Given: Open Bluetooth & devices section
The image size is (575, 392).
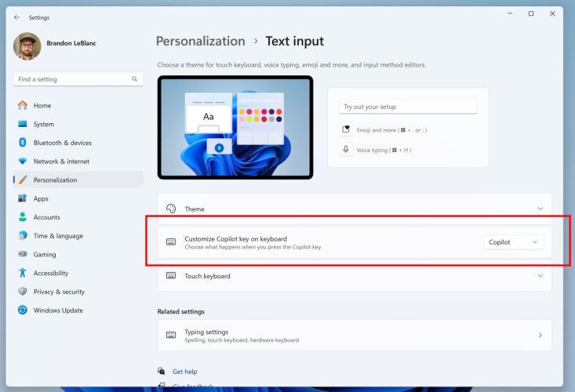Looking at the screenshot, I should (x=63, y=143).
